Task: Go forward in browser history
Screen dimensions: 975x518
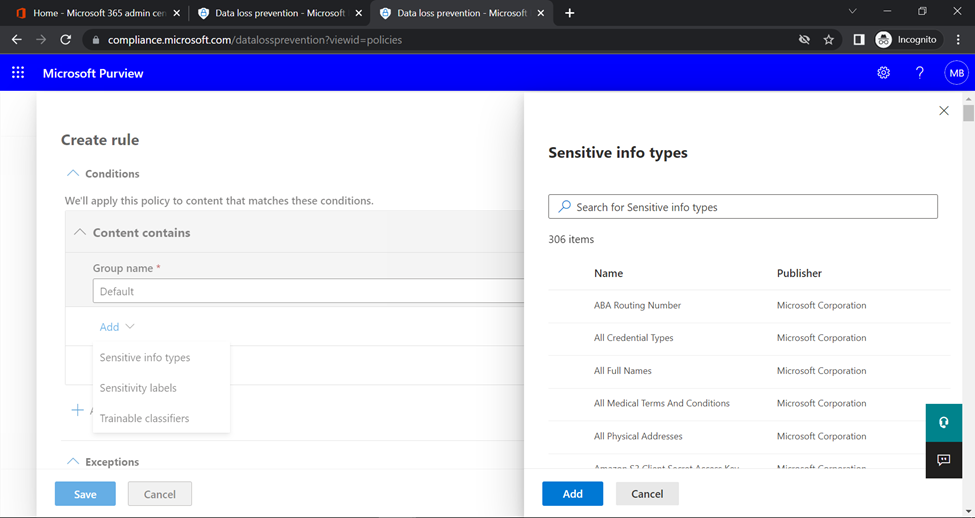Action: pos(41,40)
